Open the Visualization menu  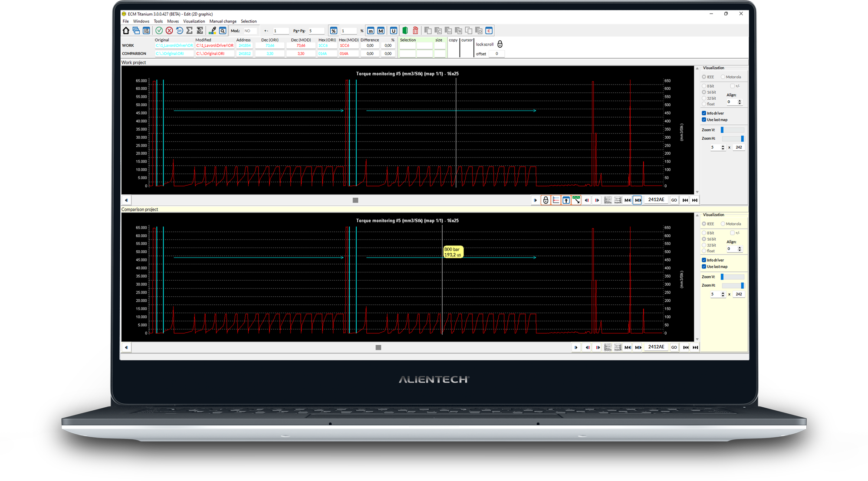click(194, 21)
